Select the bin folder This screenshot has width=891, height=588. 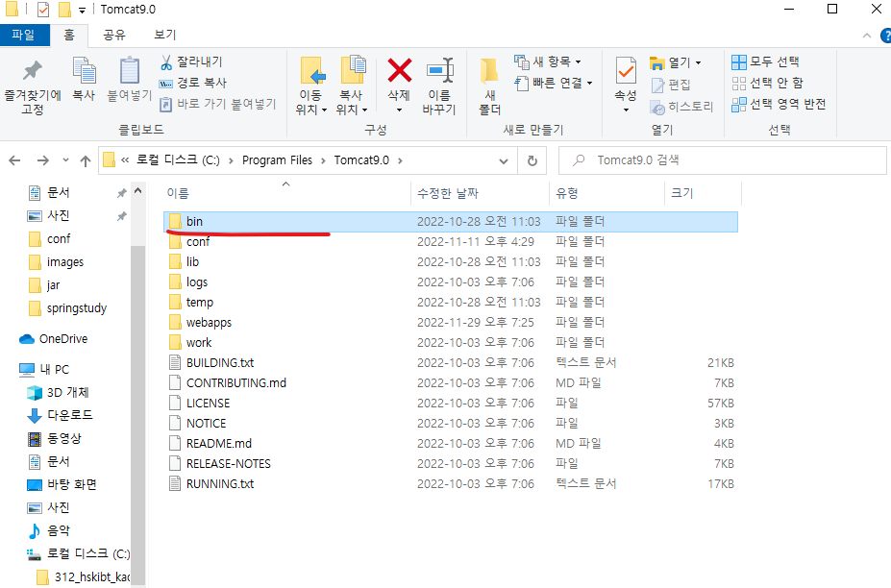click(451, 222)
